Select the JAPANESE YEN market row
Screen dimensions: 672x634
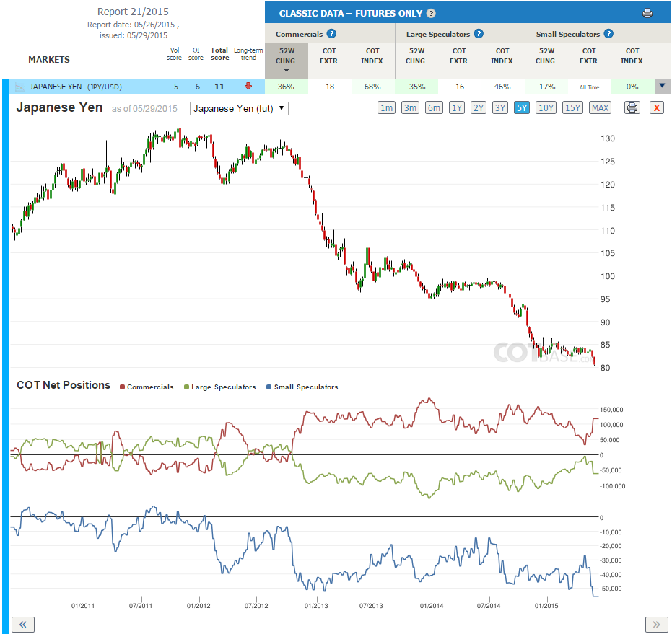click(137, 87)
